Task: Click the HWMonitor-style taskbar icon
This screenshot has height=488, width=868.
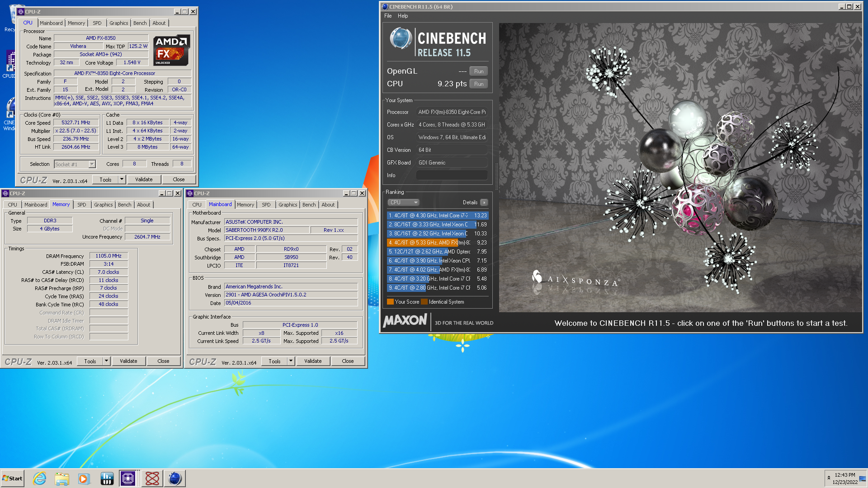Action: click(107, 479)
